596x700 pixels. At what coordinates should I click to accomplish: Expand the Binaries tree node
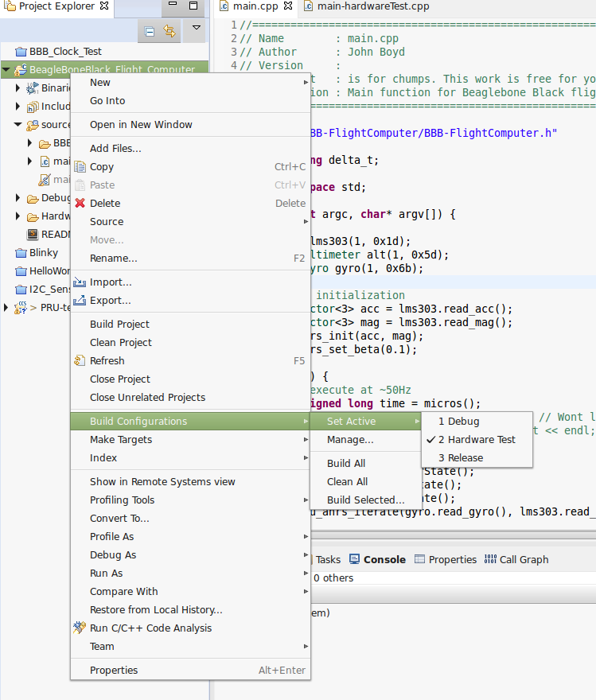click(18, 88)
